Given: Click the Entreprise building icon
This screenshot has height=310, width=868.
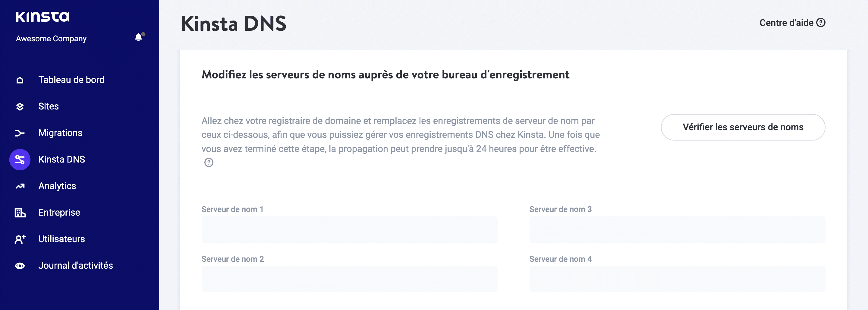Looking at the screenshot, I should [19, 212].
